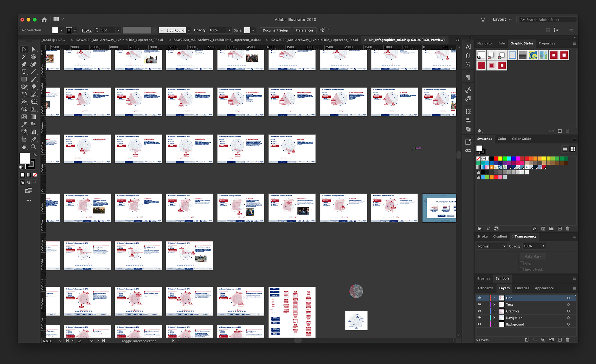Choose the Eyedropper tool
The image size is (596, 364).
(24, 124)
